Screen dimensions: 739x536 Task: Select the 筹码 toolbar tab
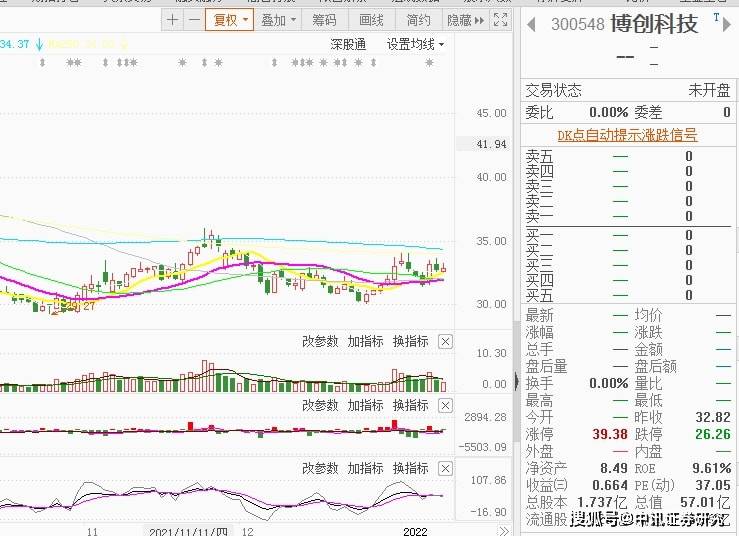(324, 20)
